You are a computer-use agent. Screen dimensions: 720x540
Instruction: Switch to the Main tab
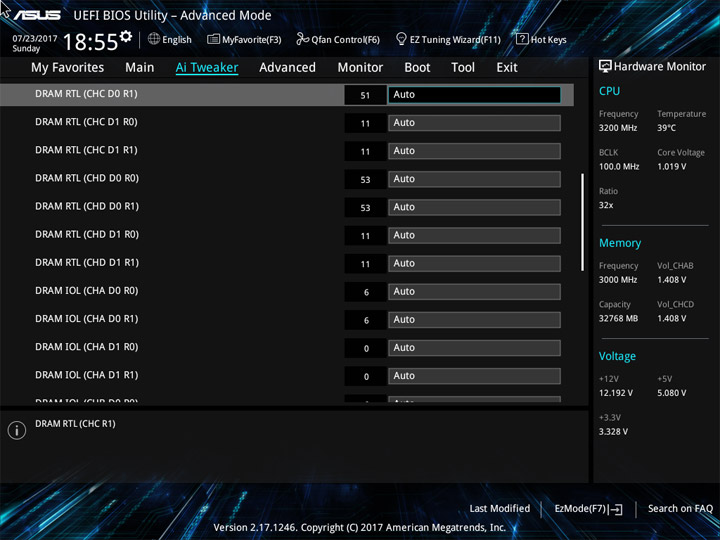pyautogui.click(x=140, y=68)
